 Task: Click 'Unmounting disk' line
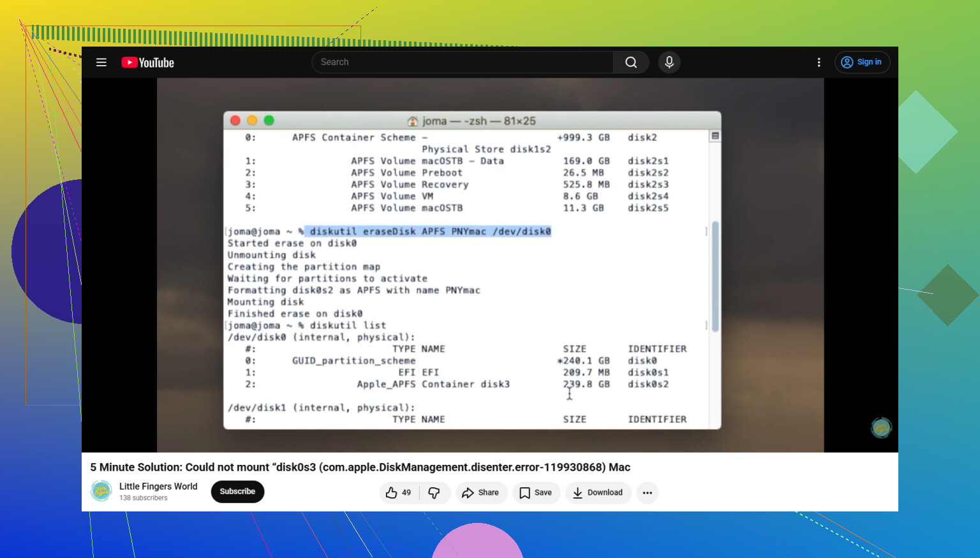click(x=272, y=255)
